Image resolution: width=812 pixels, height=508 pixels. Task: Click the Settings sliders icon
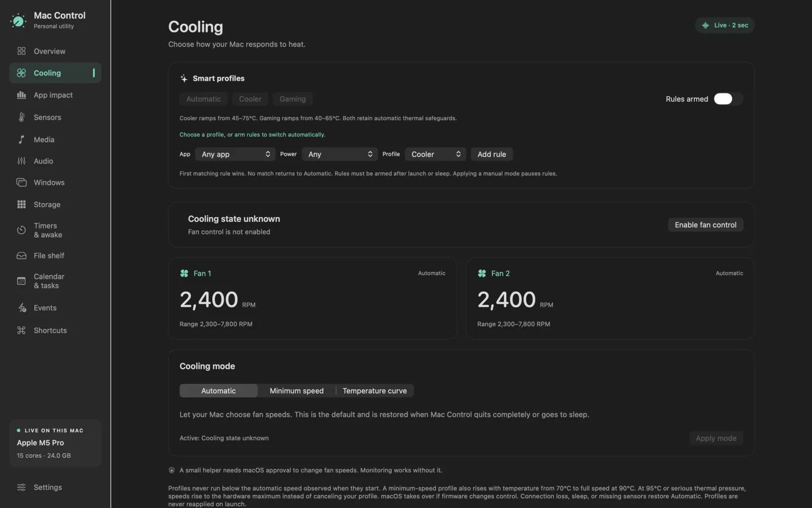21,487
